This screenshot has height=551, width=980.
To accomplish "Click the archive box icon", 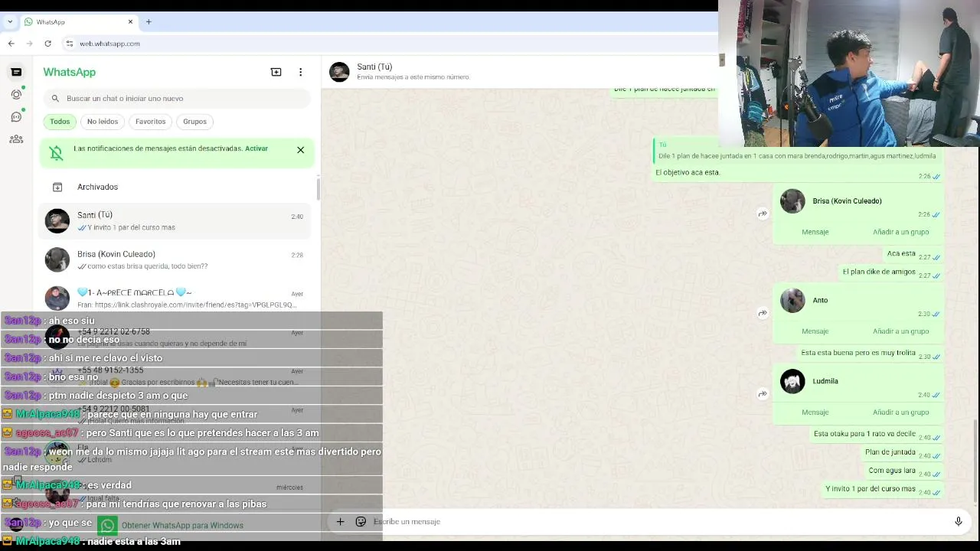I will [57, 187].
